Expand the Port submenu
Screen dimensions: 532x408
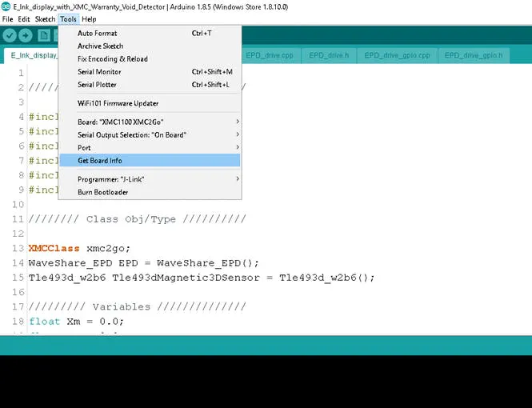click(150, 147)
